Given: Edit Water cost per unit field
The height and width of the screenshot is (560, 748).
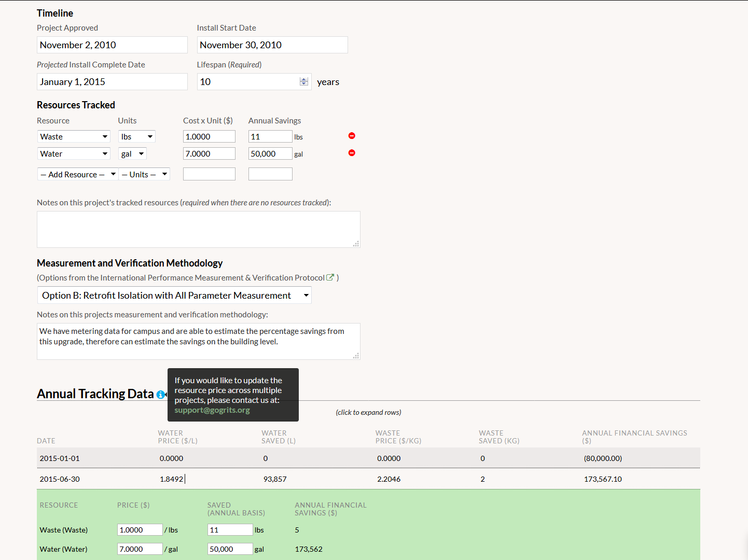Looking at the screenshot, I should pyautogui.click(x=209, y=153).
